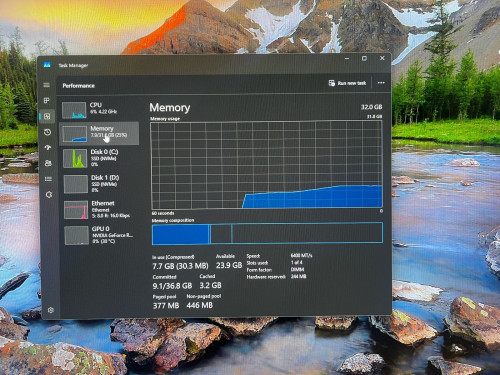
Task: Click the Slots used label
Action: click(x=257, y=263)
